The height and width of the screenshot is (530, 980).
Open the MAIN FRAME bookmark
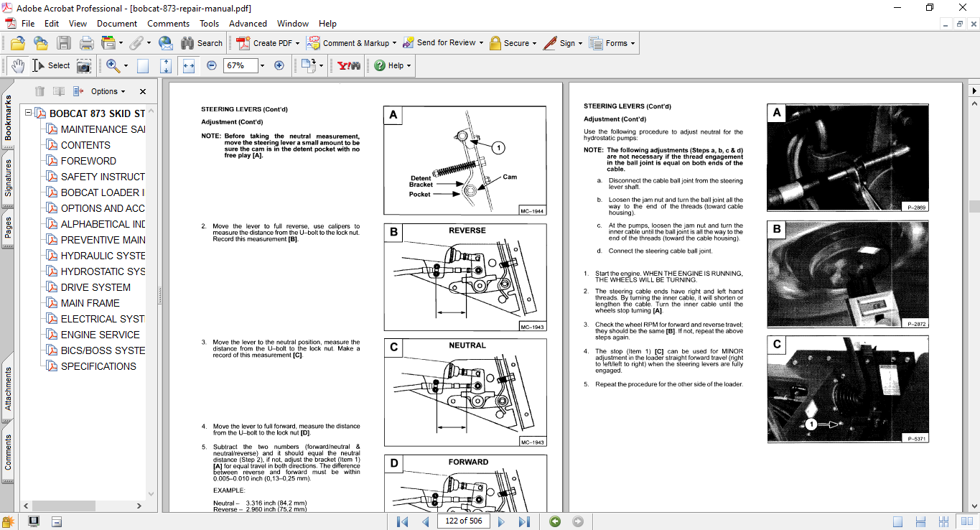point(90,303)
